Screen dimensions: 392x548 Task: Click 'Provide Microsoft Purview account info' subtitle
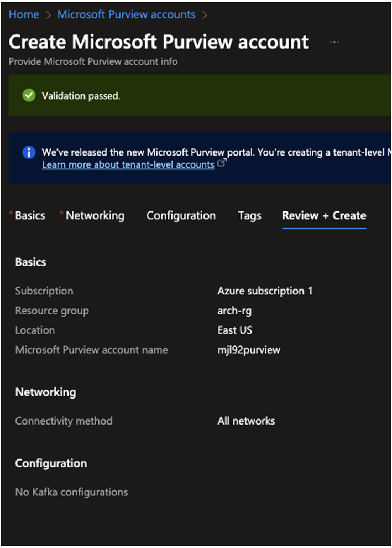pyautogui.click(x=93, y=61)
